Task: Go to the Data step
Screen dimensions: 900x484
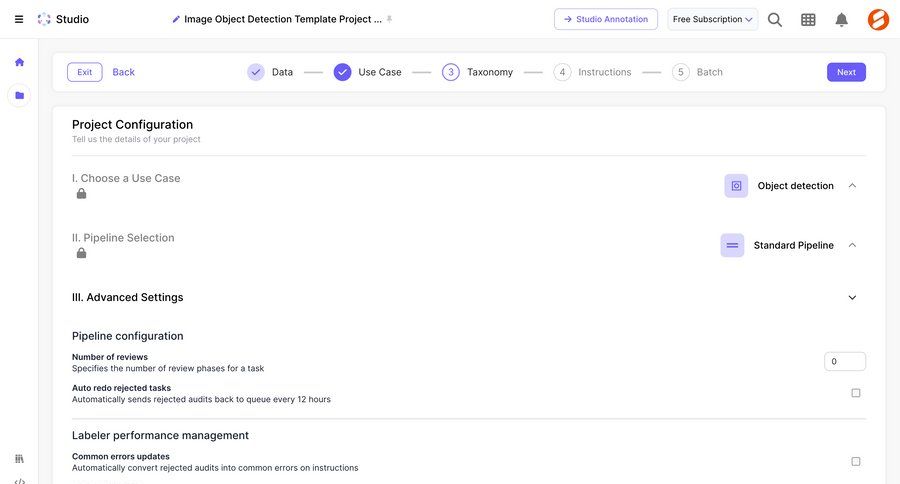Action: click(270, 72)
